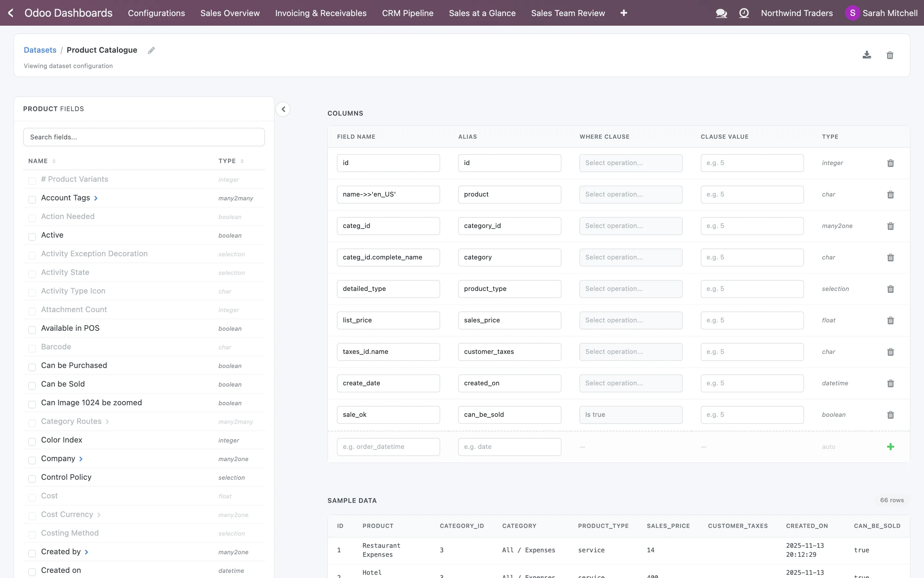Remove the sale_ok column row

(x=890, y=415)
